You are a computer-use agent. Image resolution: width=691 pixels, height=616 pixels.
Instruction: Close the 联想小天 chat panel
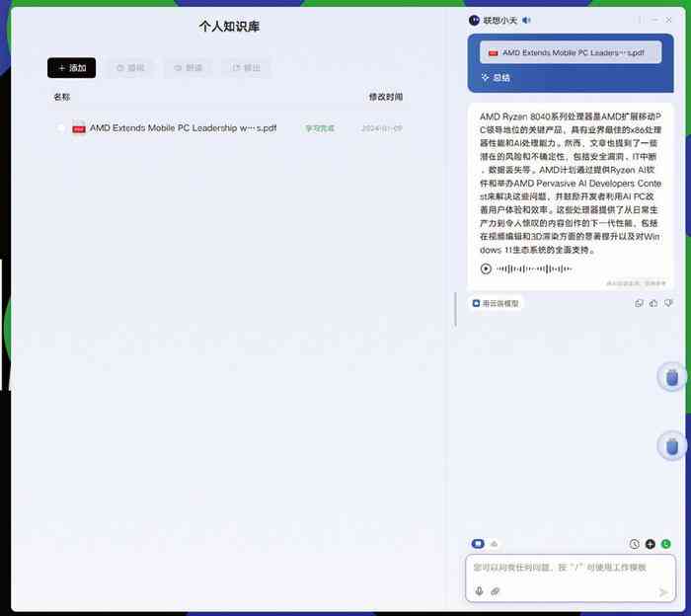(669, 21)
